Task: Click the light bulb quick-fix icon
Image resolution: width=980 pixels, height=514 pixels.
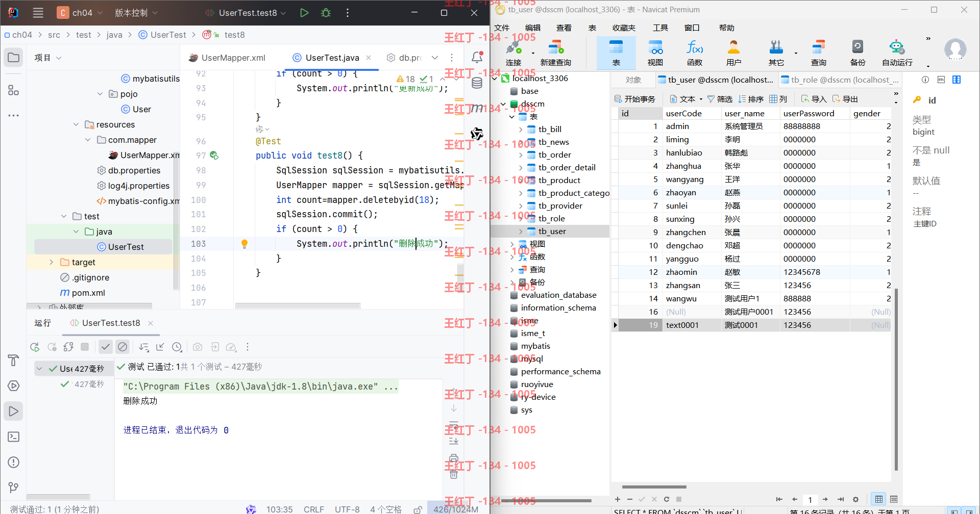Action: coord(244,244)
